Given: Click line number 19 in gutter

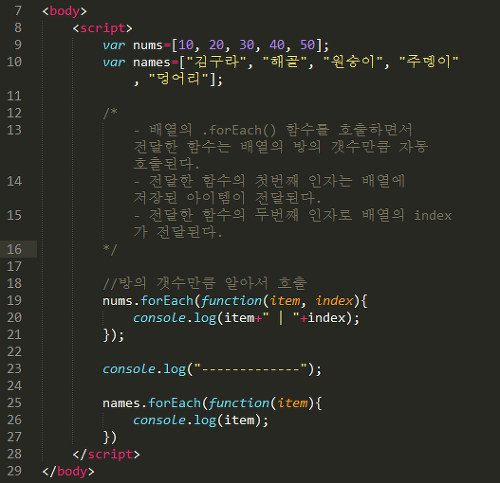Looking at the screenshot, I should [x=14, y=300].
